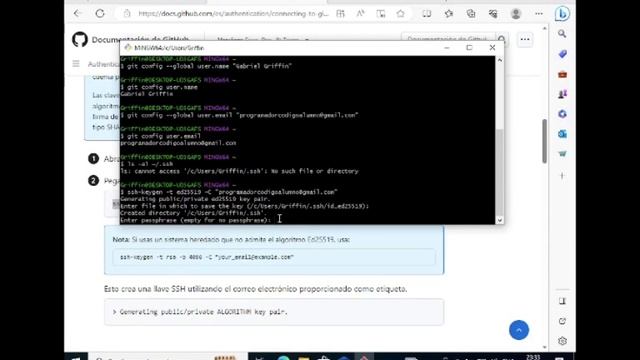Toggle the split screen icon in Edge toolbar
The width and height of the screenshot is (640, 360).
point(427,13)
